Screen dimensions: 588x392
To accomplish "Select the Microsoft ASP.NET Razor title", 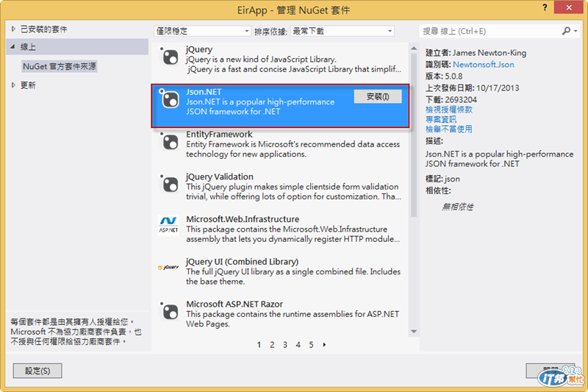I will 234,304.
